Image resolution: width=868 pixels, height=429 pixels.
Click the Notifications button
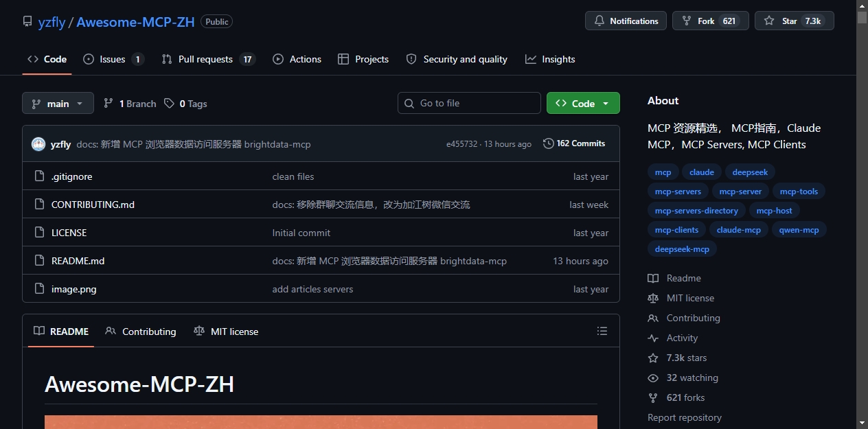[626, 21]
